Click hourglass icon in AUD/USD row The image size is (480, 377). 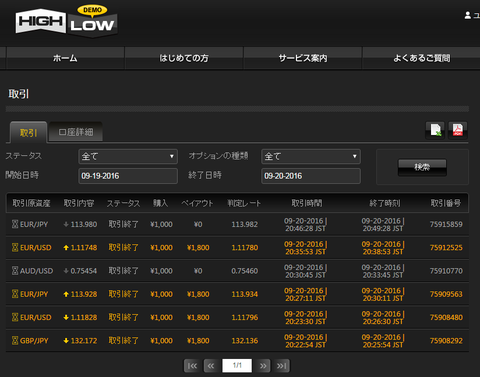15,271
